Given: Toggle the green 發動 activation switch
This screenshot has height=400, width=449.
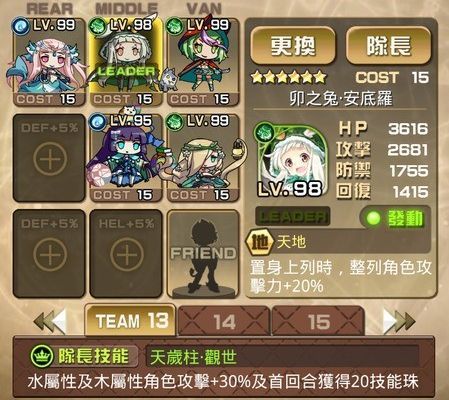Looking at the screenshot, I should point(395,219).
